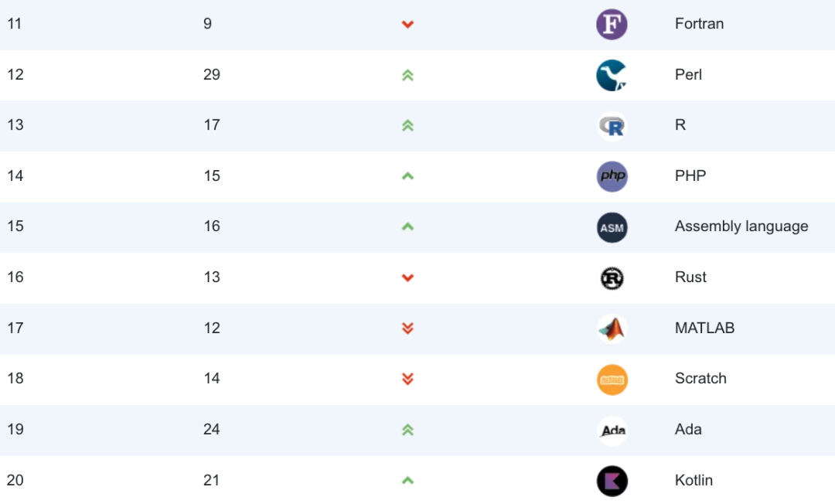Click the red down arrow in Rust row

pyautogui.click(x=407, y=278)
